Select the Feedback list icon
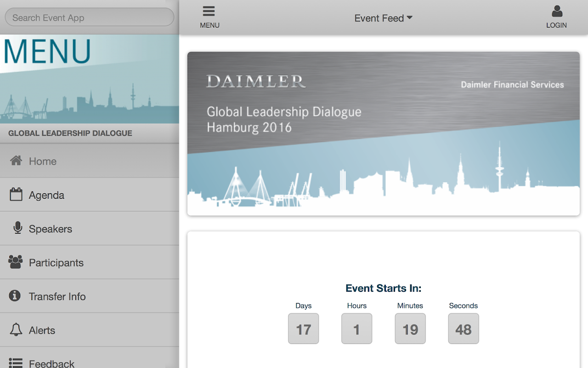 tap(16, 363)
